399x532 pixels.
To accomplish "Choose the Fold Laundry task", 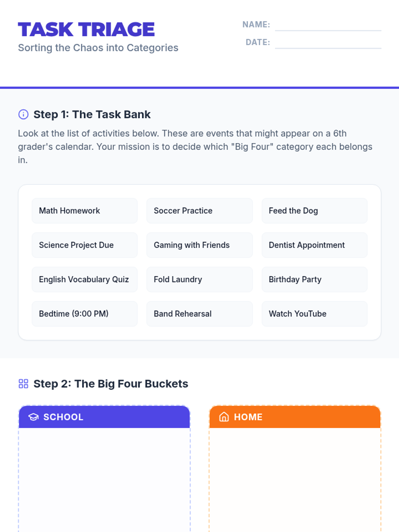I will (199, 279).
